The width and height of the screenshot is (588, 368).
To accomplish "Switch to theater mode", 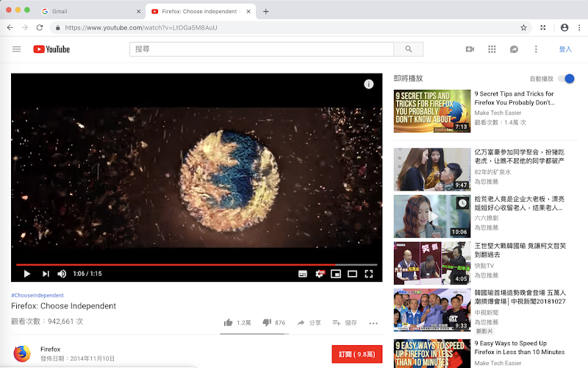I will point(352,274).
